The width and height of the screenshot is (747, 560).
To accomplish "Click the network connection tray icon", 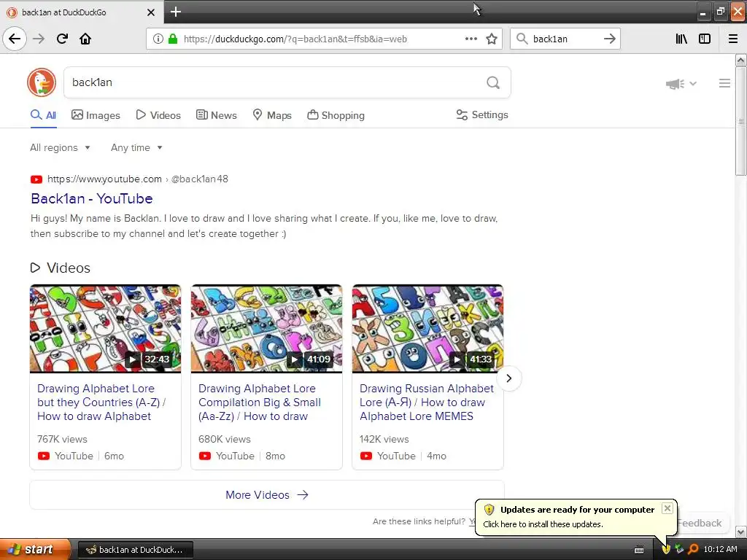I will (x=679, y=549).
